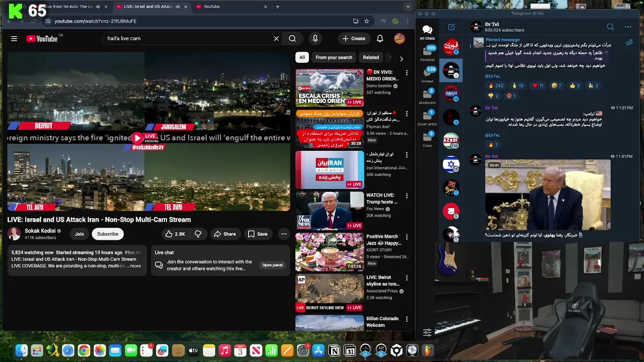The height and width of the screenshot is (362, 644).
Task: Open options menu for Trump hosts video
Action: [x=407, y=196]
